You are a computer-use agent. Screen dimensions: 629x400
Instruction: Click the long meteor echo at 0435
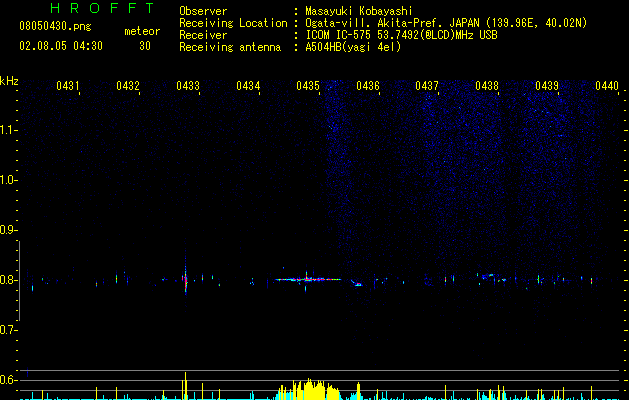point(308,279)
